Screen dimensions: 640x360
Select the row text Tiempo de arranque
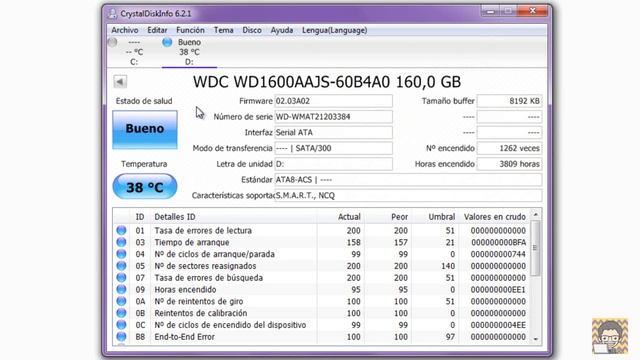192,242
